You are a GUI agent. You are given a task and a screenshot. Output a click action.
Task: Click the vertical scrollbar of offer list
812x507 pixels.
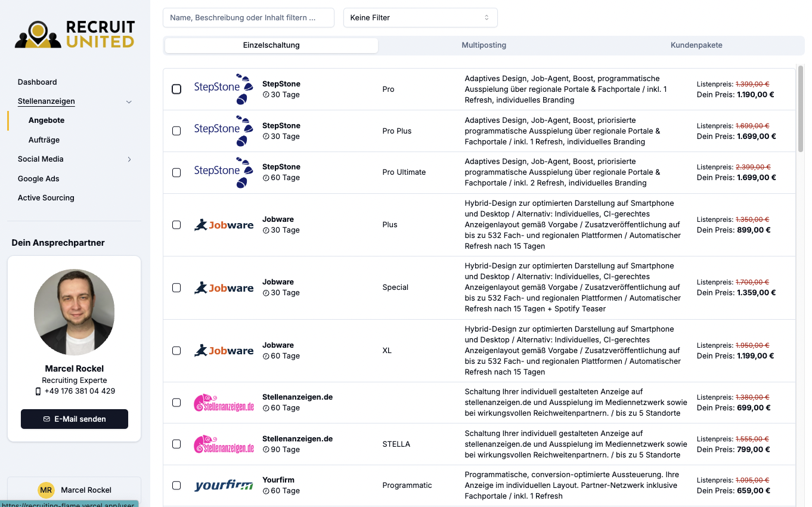coord(801,109)
